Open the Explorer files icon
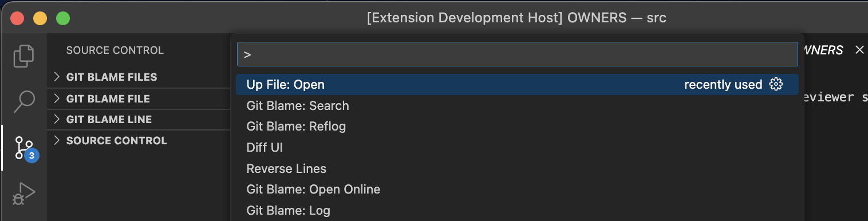The height and width of the screenshot is (221, 868). point(23,56)
